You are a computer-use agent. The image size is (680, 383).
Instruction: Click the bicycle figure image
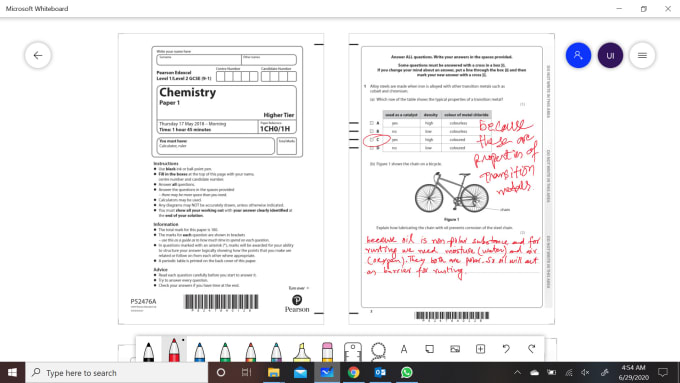pyautogui.click(x=451, y=192)
